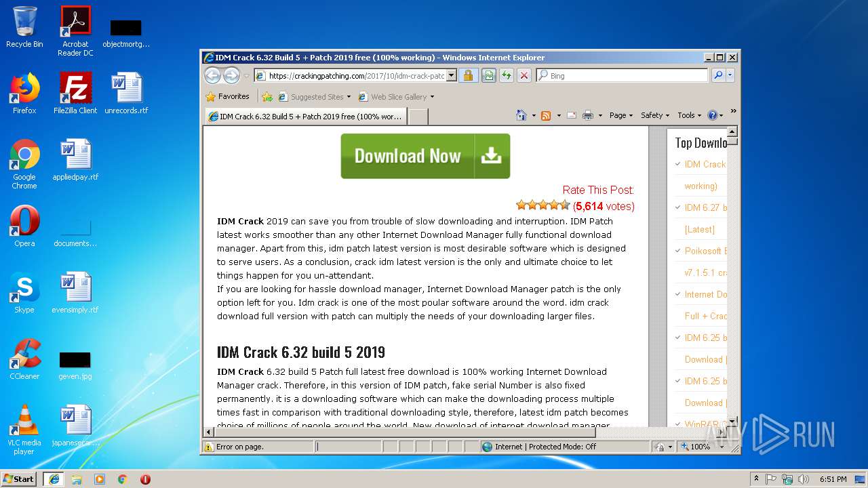Select evensimply.rtf desktop file
The height and width of the screenshot is (488, 868).
point(75,293)
